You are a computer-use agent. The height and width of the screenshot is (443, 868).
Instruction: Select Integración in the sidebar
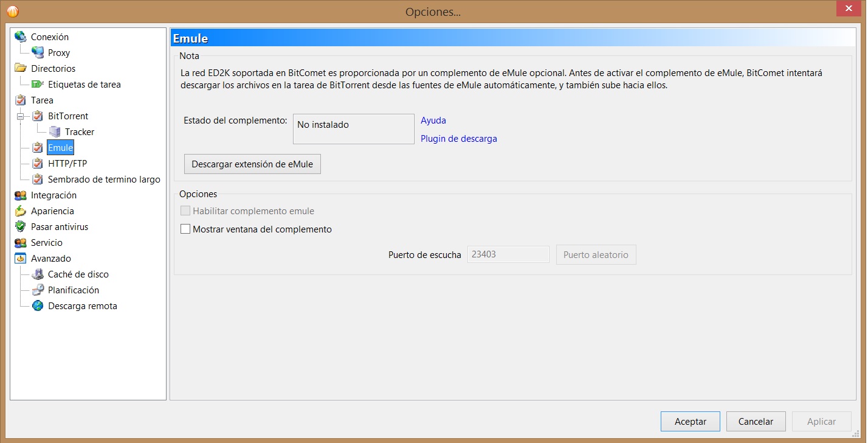coord(53,195)
